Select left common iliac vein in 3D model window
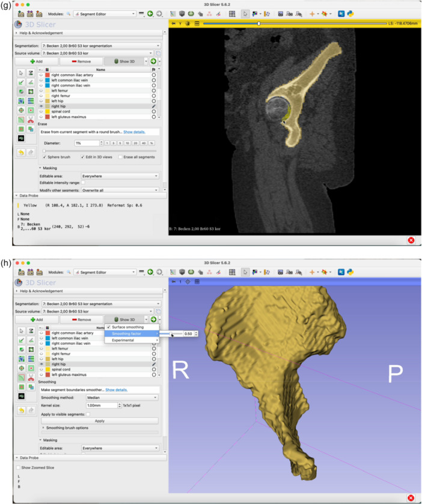The image size is (422, 504). click(x=70, y=338)
